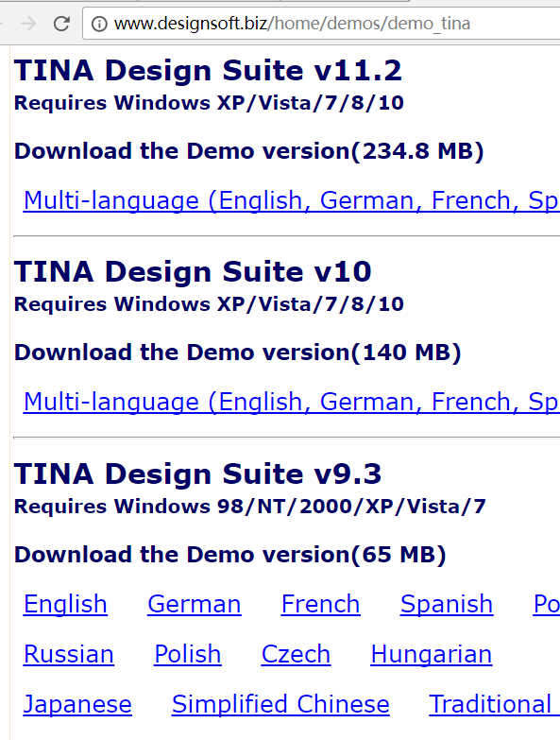Screen dimensions: 560x740
Task: Download v11.2 Multi-language demo link
Action: (291, 200)
